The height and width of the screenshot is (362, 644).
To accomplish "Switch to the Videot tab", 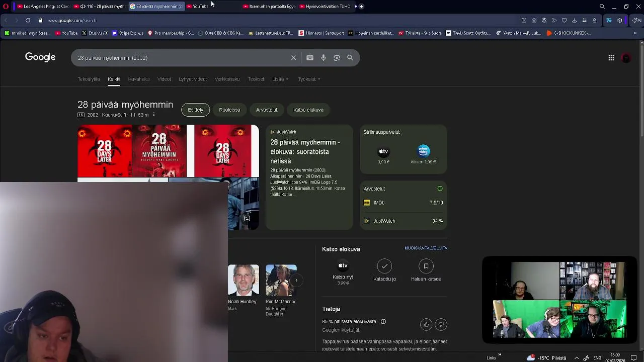I will pos(164,79).
